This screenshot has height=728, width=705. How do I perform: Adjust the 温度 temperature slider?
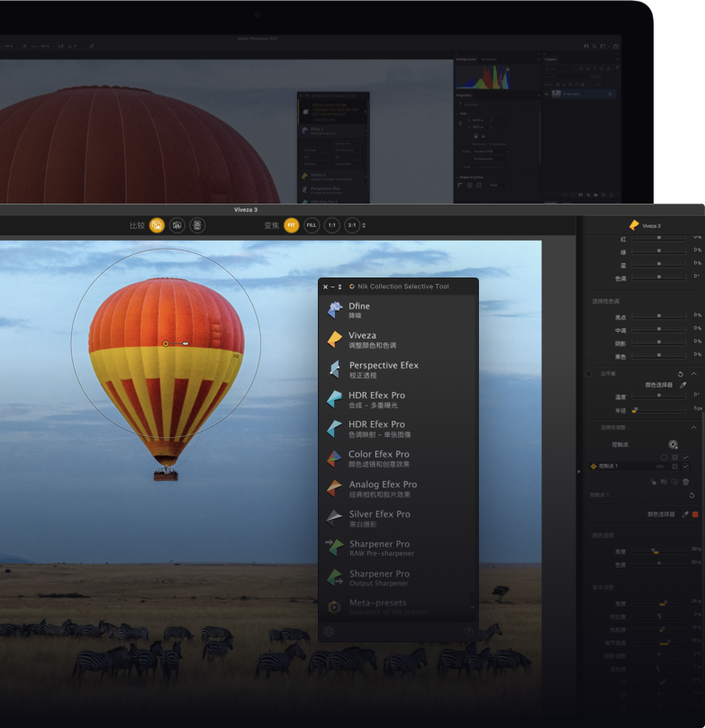tap(659, 396)
